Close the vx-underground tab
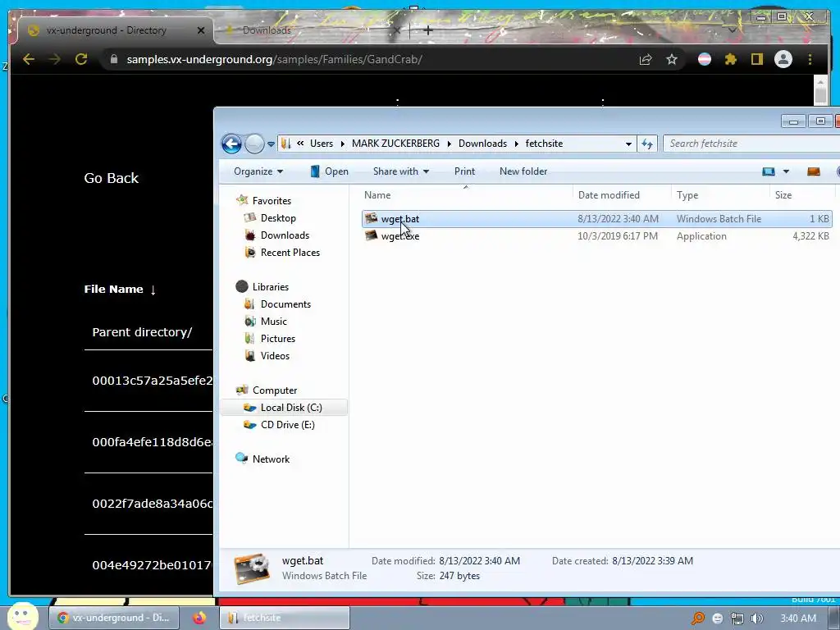840x630 pixels. point(201,30)
